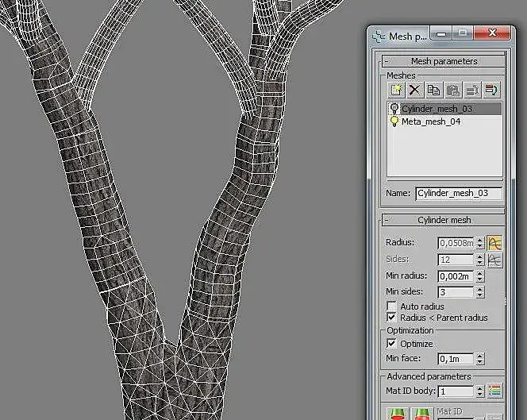Click the grayed rotate-arrow mesh icon
The width and height of the screenshot is (527, 420).
(x=472, y=91)
